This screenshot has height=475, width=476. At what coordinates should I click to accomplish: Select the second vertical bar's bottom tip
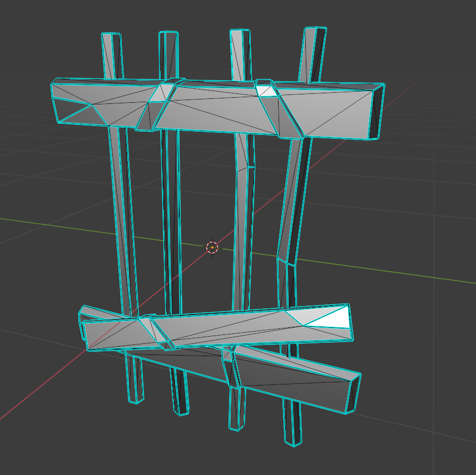pos(181,392)
